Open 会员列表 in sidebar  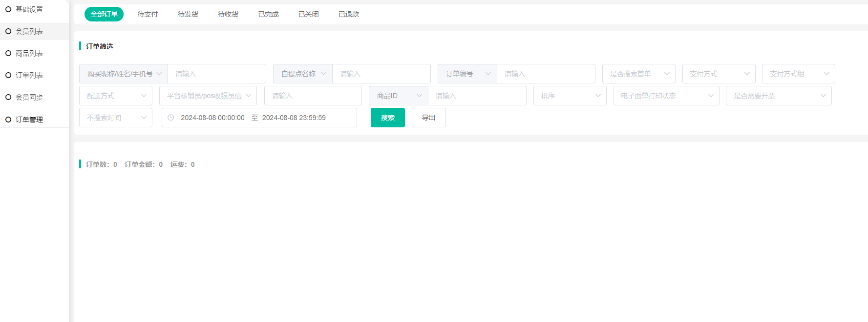coord(29,31)
